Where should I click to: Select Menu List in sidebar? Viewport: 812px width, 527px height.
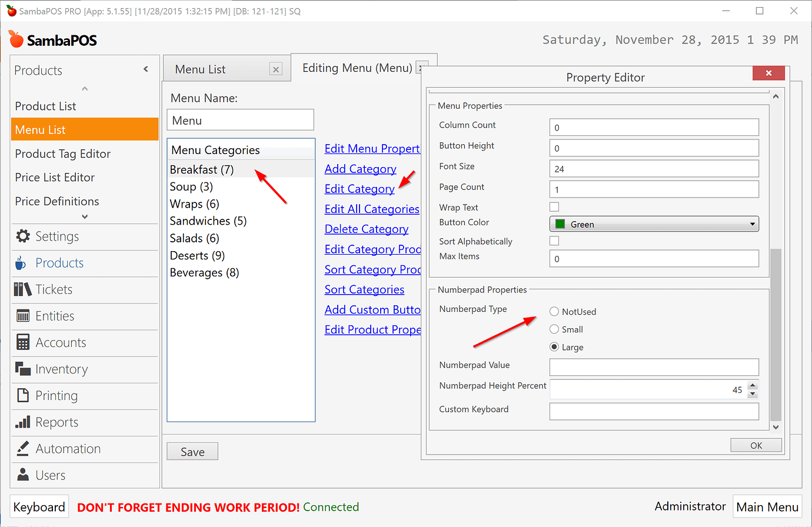85,129
